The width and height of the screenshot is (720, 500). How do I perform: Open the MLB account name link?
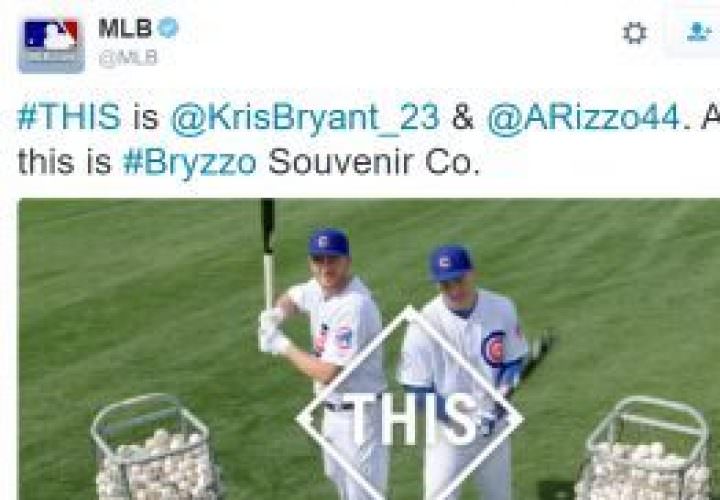(x=125, y=28)
